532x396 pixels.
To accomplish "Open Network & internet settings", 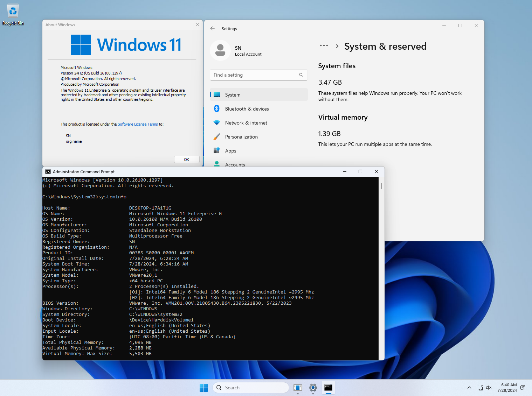I will [x=259, y=123].
